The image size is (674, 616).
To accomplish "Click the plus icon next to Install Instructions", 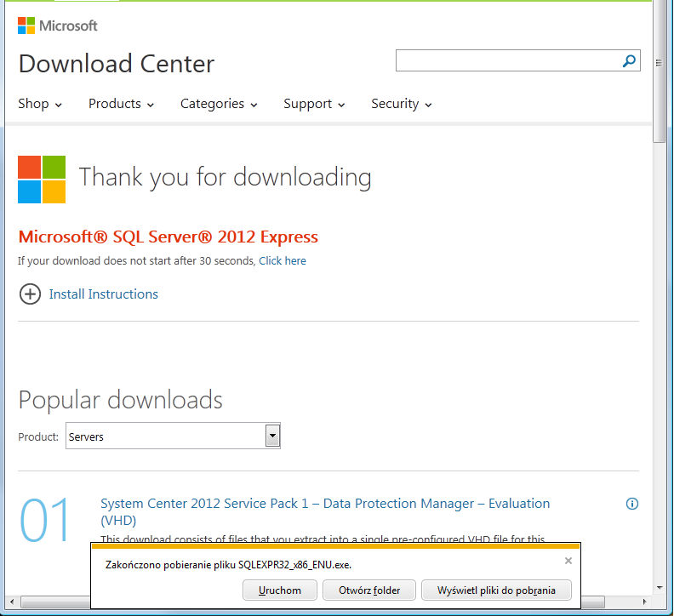I will tap(30, 294).
